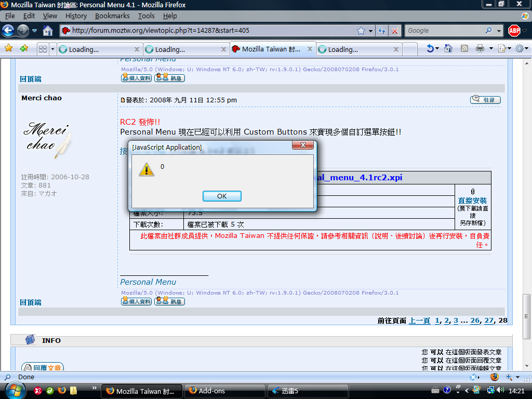532x399 pixels.
Task: Click the Forward navigation arrow
Action: [23, 31]
